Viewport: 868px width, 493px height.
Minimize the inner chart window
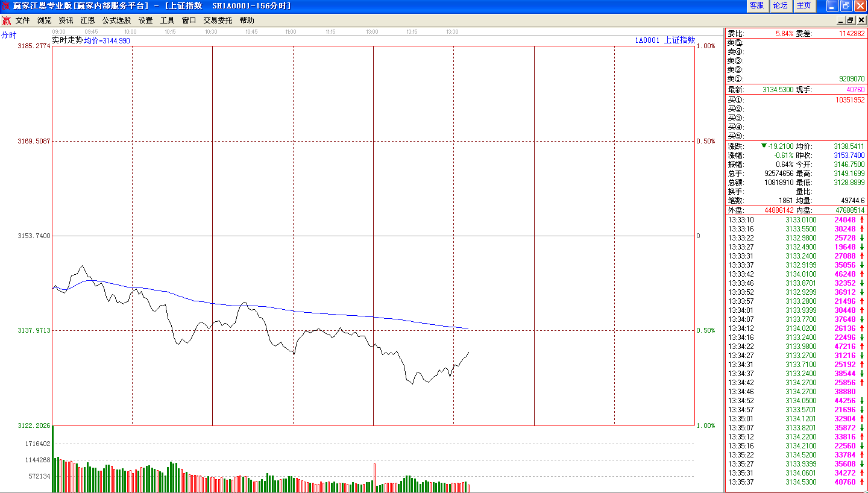(841, 20)
